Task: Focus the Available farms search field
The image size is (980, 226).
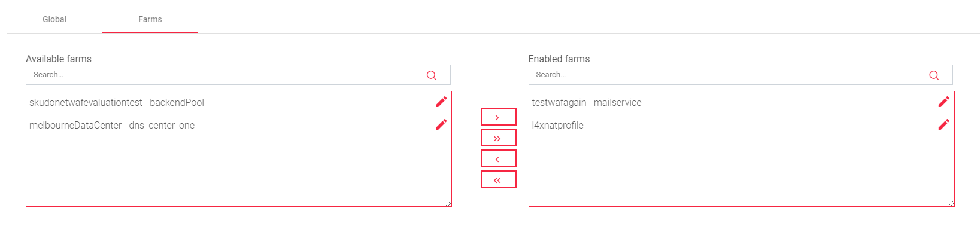Action: [x=238, y=75]
